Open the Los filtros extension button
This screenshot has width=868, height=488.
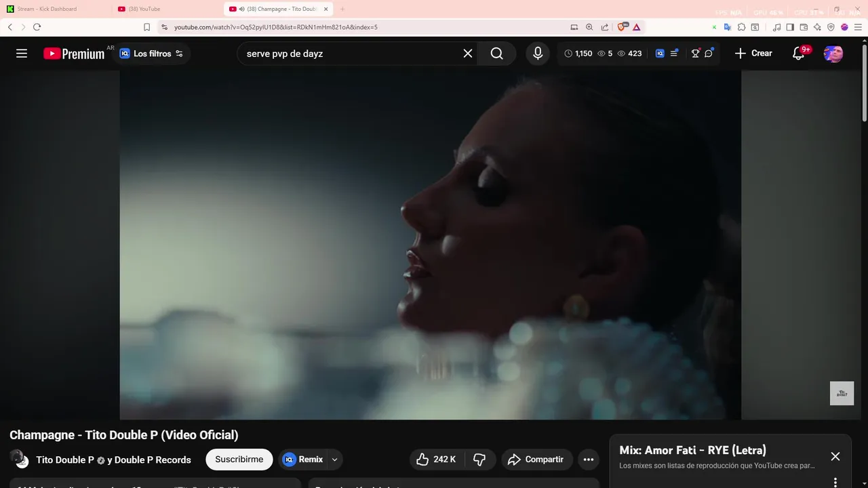152,54
